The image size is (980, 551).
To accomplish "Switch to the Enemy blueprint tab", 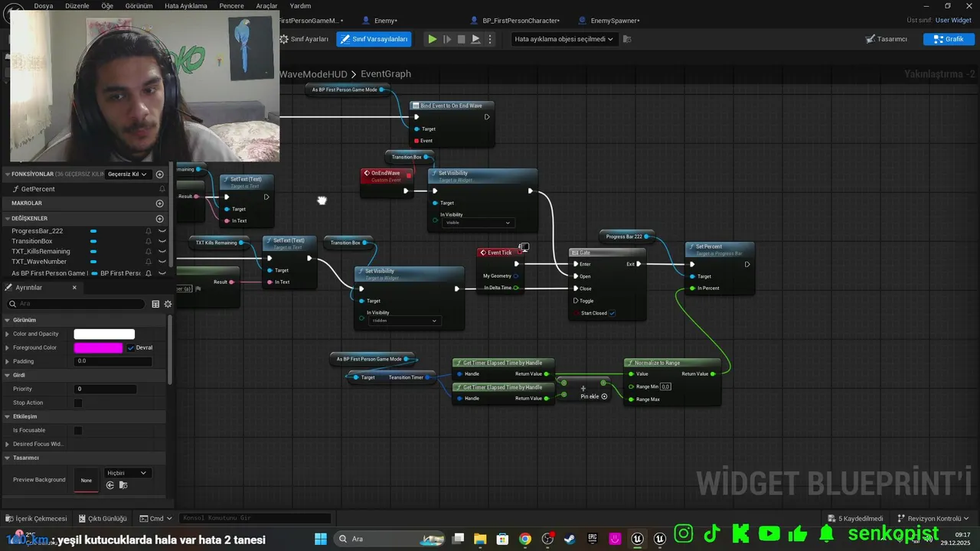I will (385, 21).
